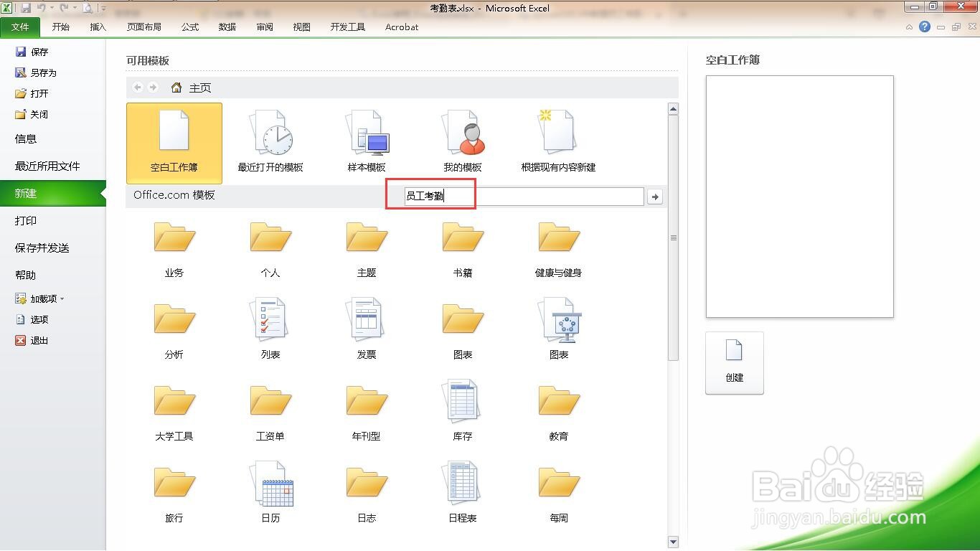Open the 个人 template folder
Image resolution: width=980 pixels, height=551 pixels.
(x=270, y=248)
